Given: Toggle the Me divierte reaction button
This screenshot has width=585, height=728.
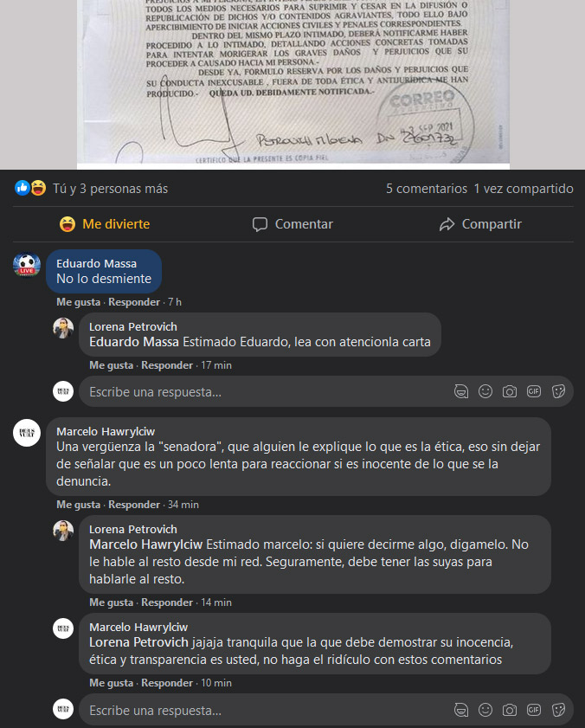Looking at the screenshot, I should pyautogui.click(x=105, y=224).
